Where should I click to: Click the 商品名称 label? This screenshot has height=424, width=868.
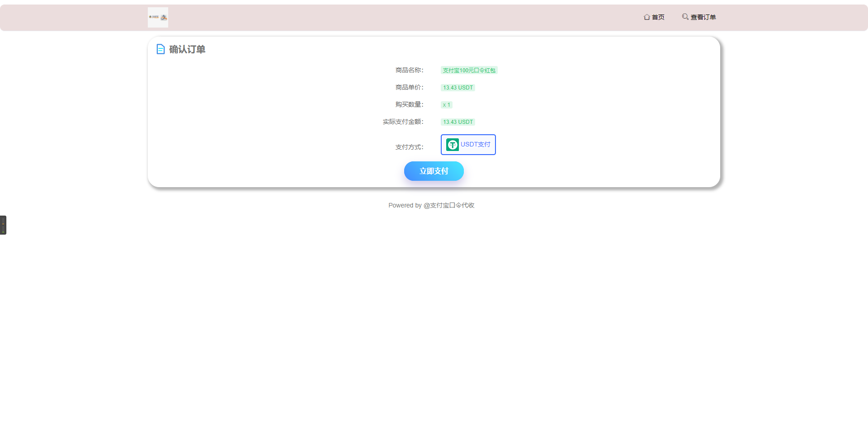click(410, 70)
